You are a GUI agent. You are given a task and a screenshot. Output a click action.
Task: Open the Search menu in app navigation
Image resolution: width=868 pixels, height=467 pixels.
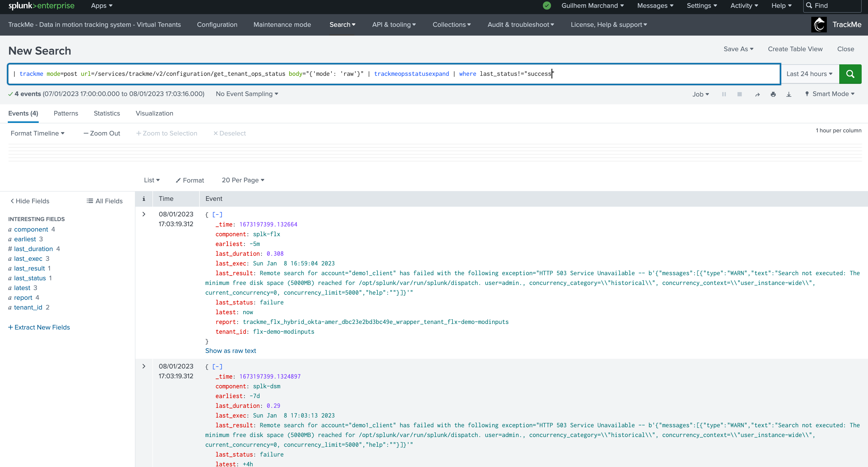342,25
